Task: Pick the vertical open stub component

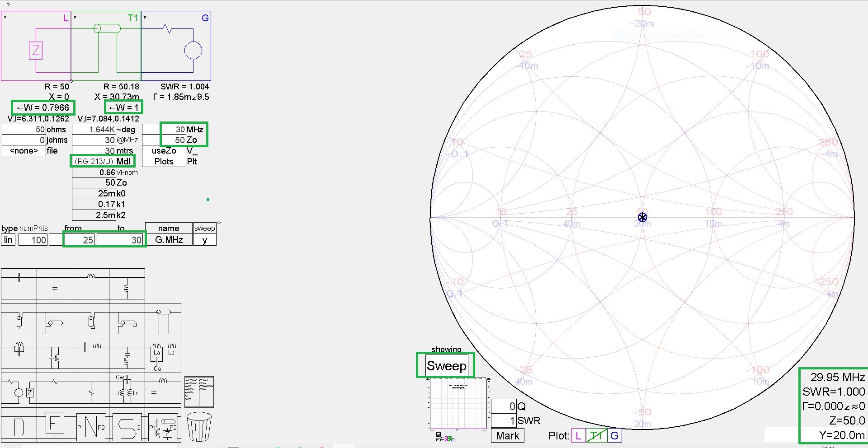Action: pos(19,321)
